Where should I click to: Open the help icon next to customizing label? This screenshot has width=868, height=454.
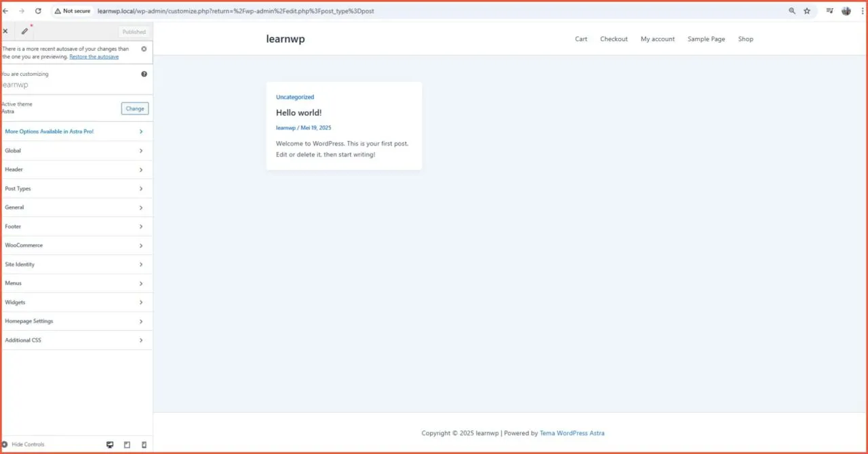coord(144,74)
